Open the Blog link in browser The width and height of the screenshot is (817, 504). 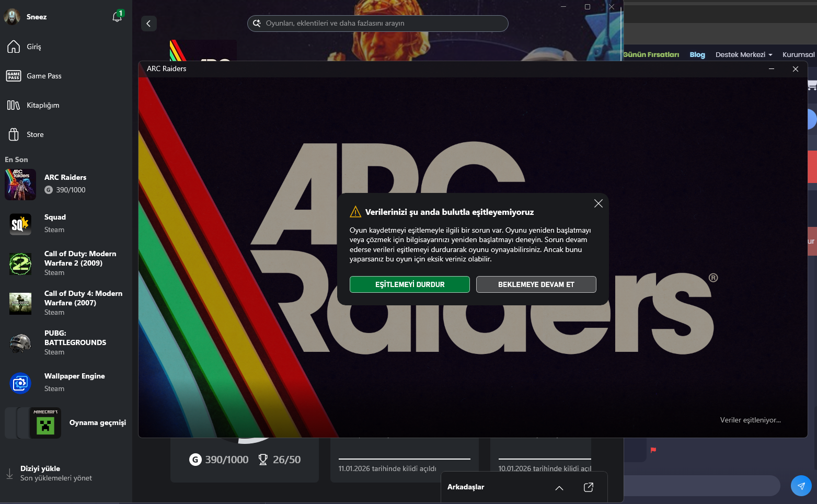coord(697,54)
